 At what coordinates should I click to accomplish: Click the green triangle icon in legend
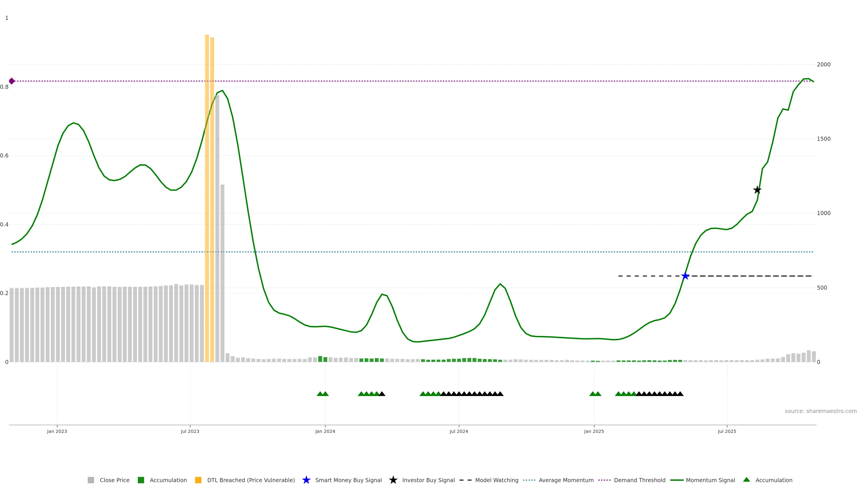(x=746, y=480)
